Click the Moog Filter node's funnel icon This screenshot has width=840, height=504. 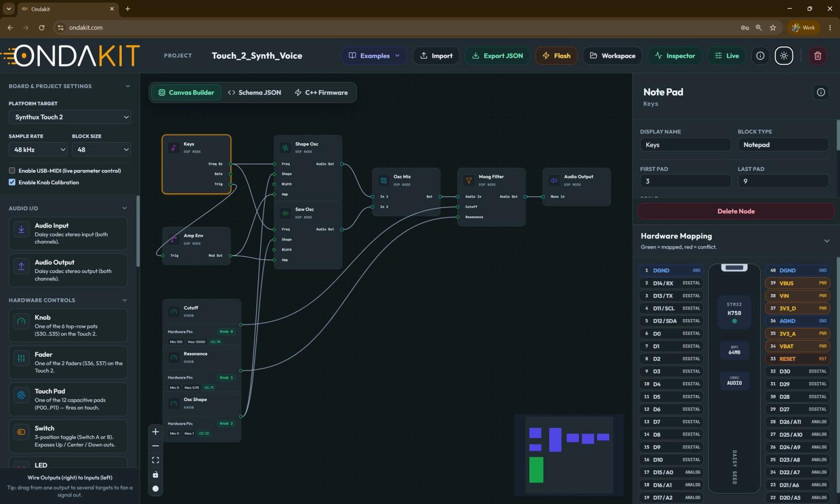(x=469, y=181)
